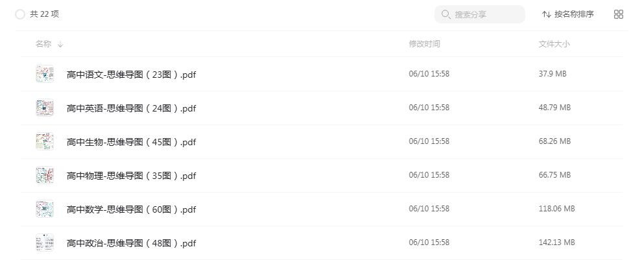Click the arrow next to 名称 header
The height and width of the screenshot is (260, 644).
[60, 44]
